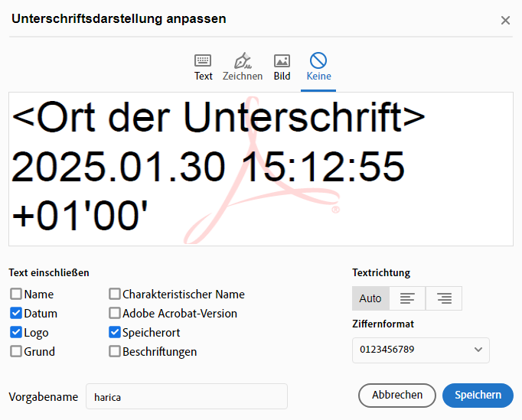Viewport: 522px width, 420px height.
Task: Choose the Zeichnen pen icon
Action: pyautogui.click(x=243, y=61)
